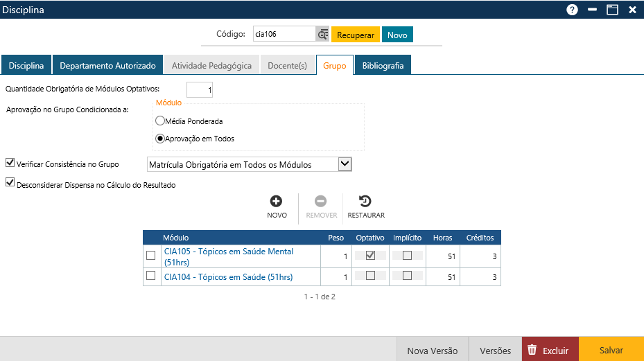The image size is (644, 361).
Task: Switch to the Bibliografia tab
Action: point(383,65)
